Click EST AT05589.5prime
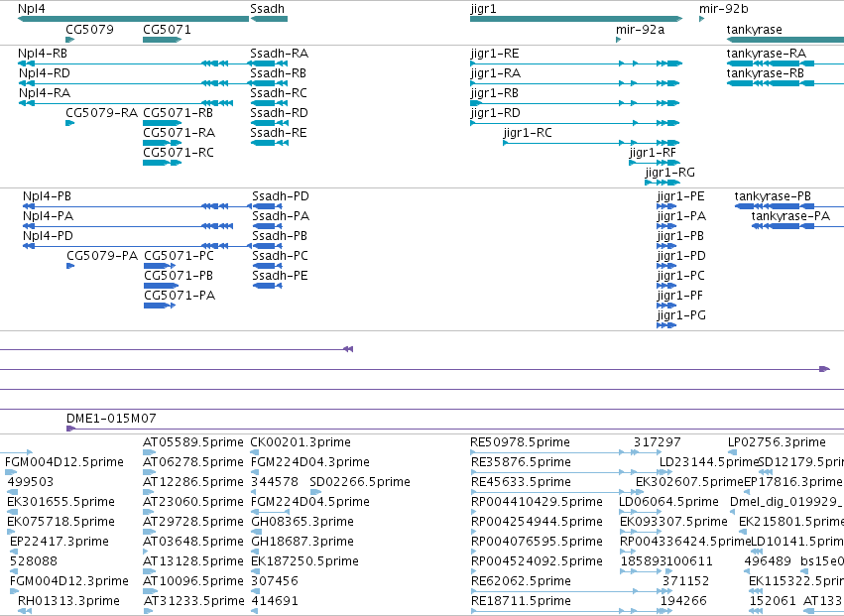844x616 pixels. pyautogui.click(x=149, y=452)
